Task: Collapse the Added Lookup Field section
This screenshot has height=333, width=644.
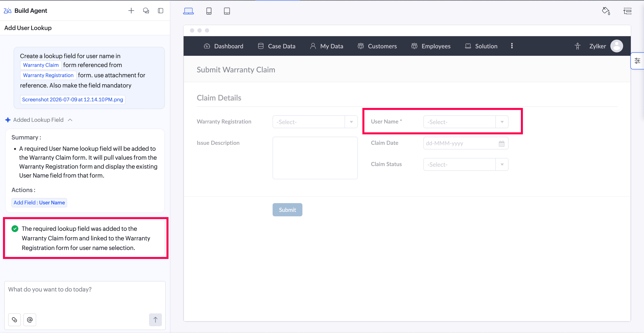Action: (70, 120)
